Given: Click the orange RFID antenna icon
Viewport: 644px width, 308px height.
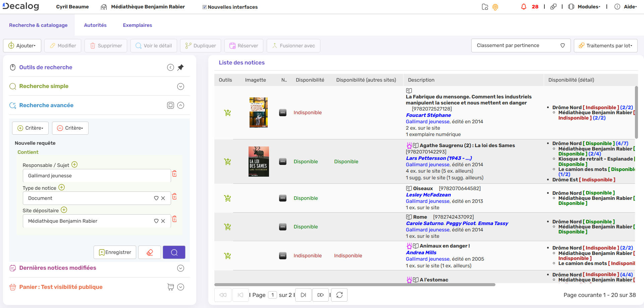Looking at the screenshot, I should [x=495, y=7].
